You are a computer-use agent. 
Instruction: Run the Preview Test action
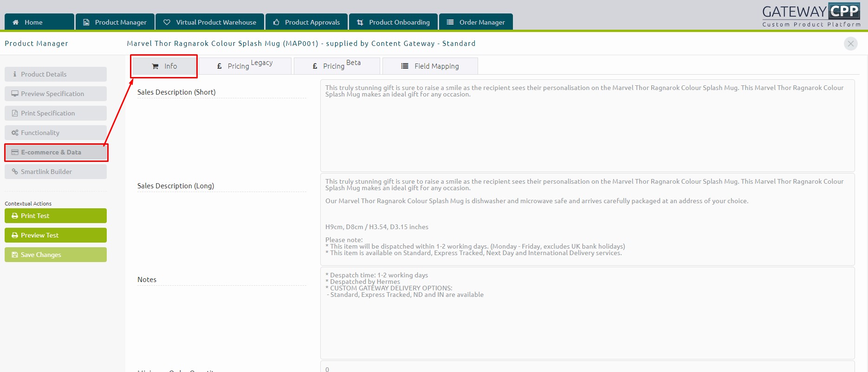click(x=56, y=235)
